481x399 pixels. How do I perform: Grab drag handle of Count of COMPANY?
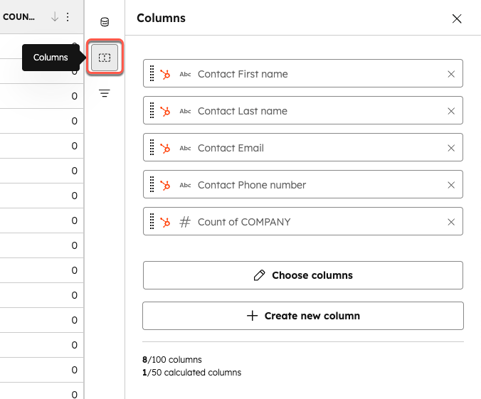[x=152, y=221]
